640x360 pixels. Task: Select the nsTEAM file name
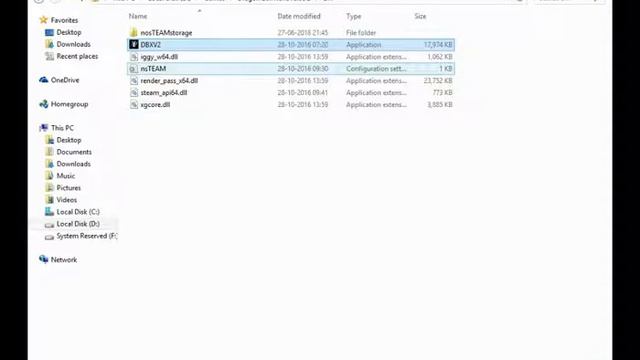click(153, 69)
